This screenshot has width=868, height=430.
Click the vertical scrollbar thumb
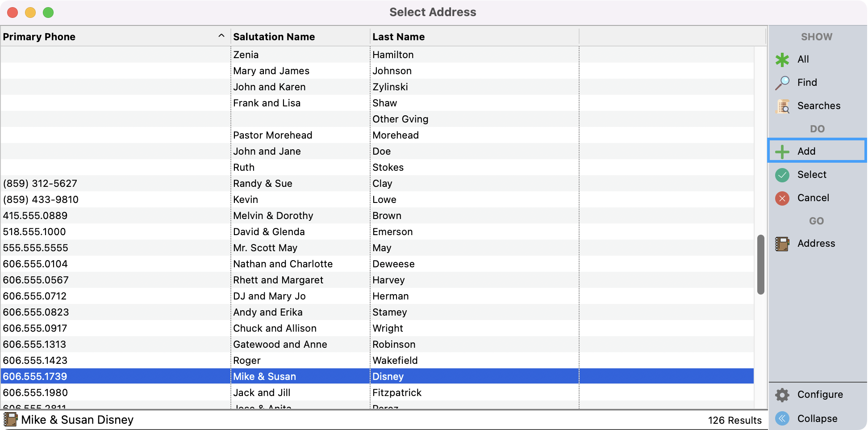click(761, 265)
